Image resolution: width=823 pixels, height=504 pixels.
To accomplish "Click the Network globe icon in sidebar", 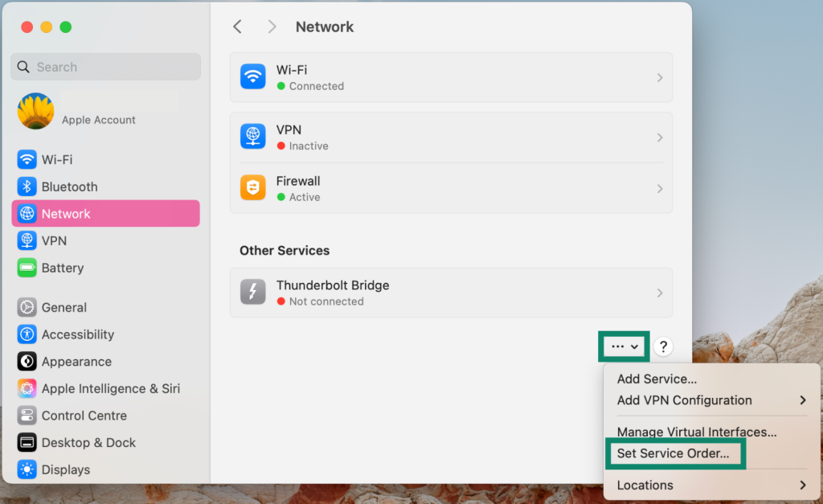I will click(26, 213).
